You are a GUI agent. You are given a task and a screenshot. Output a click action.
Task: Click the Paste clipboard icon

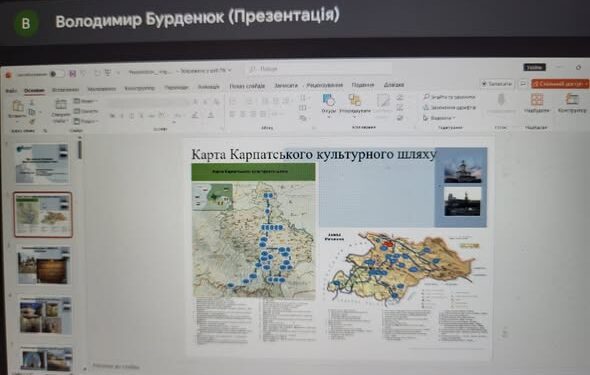pos(17,107)
